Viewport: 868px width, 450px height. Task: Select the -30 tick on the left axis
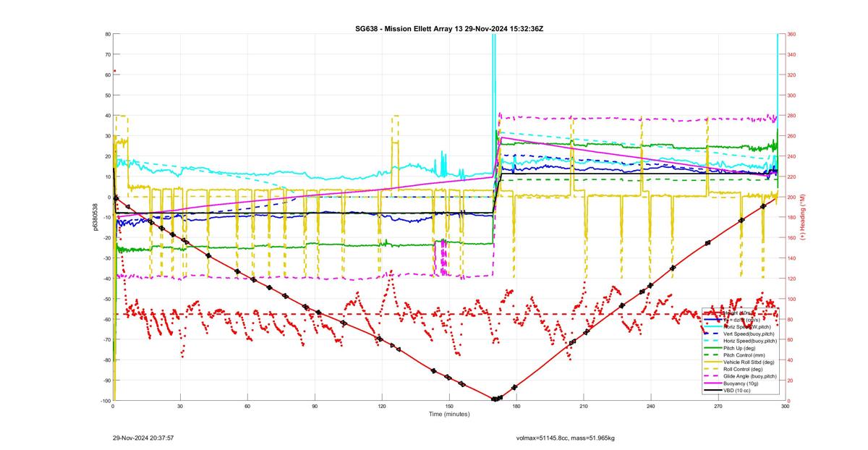(106, 258)
